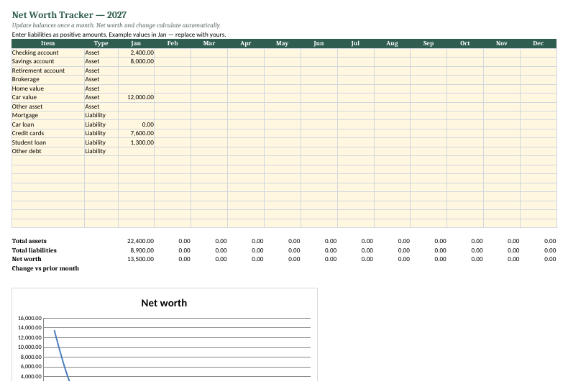Click the Nov column header
This screenshot has height=392, width=568.
click(501, 43)
